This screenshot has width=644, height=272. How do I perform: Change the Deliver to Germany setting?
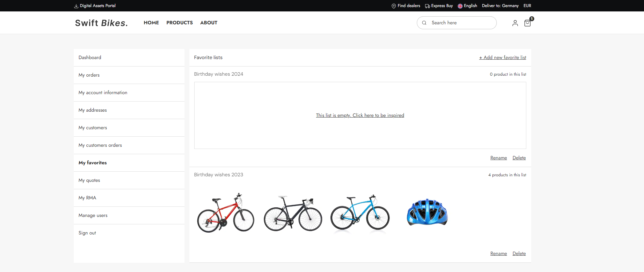coord(500,6)
